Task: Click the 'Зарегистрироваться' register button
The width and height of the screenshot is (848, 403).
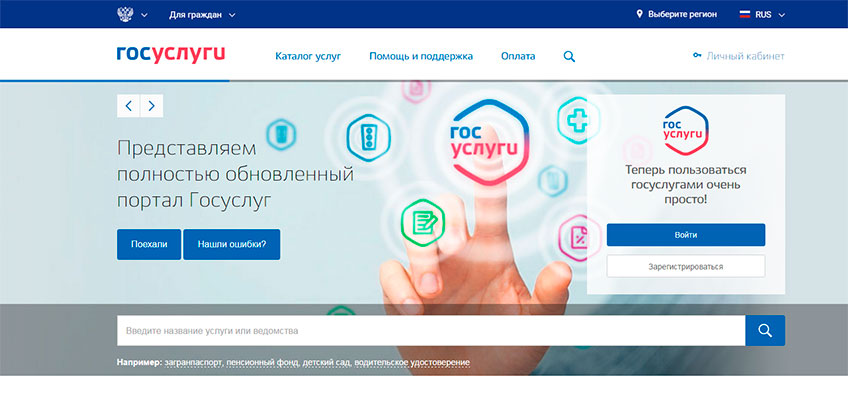Action: tap(686, 266)
